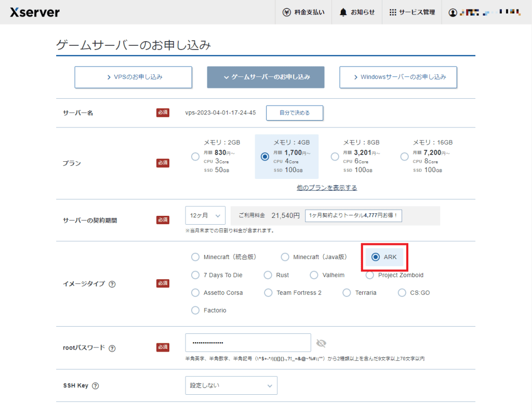Click the notification bell icon
Screen dimensions: 532x414
[343, 12]
